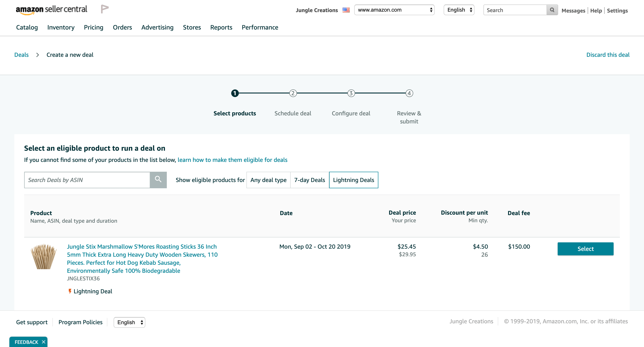Select the Any deal type filter toggle
Screen dimensions: 644x347
pos(268,180)
